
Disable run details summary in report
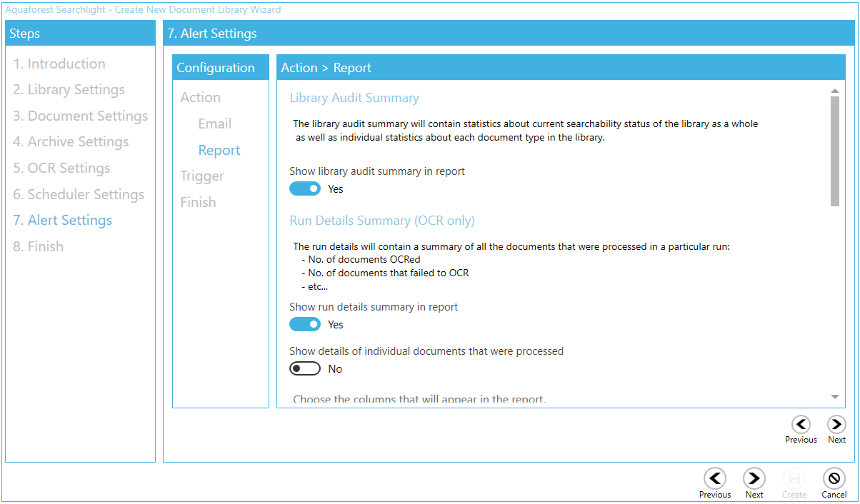[305, 325]
